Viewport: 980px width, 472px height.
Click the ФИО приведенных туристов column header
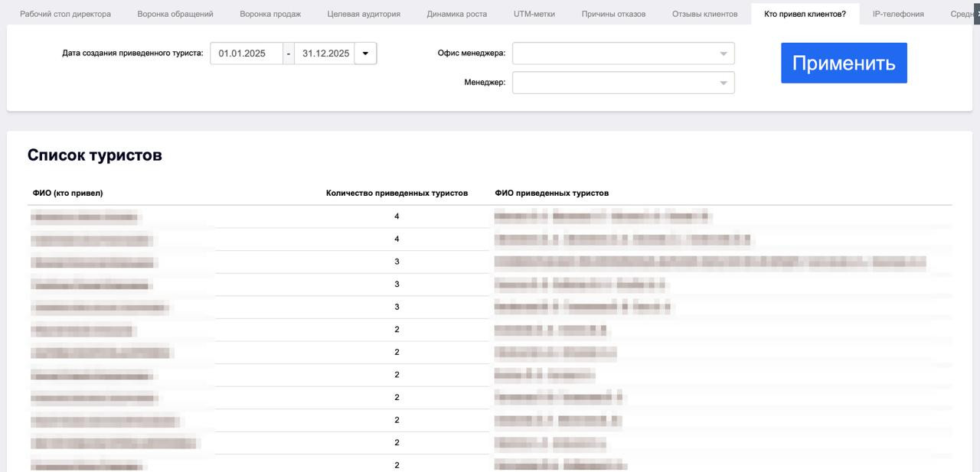[x=552, y=193]
